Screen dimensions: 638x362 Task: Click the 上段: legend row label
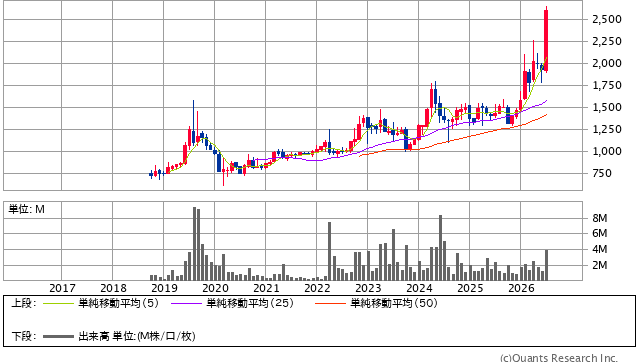24,303
